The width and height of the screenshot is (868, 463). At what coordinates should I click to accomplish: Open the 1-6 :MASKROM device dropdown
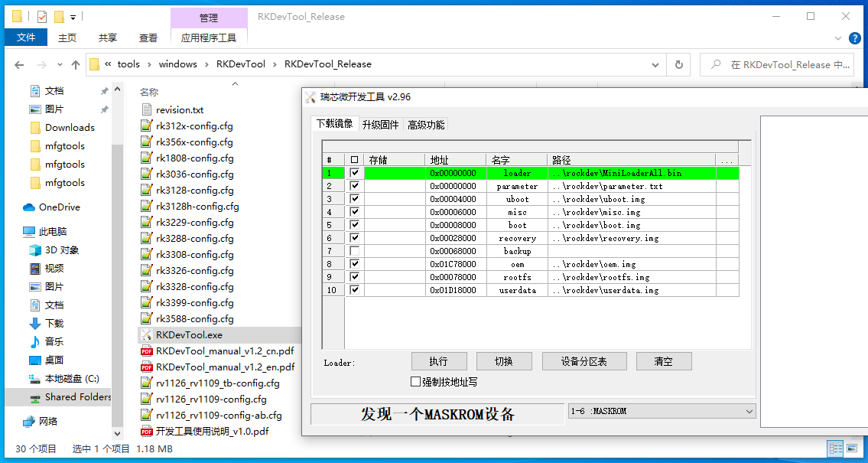click(x=748, y=412)
